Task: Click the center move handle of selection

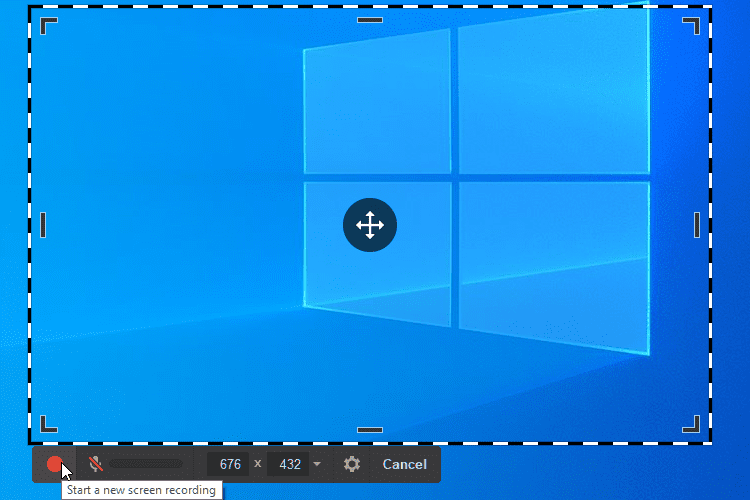Action: [x=370, y=225]
